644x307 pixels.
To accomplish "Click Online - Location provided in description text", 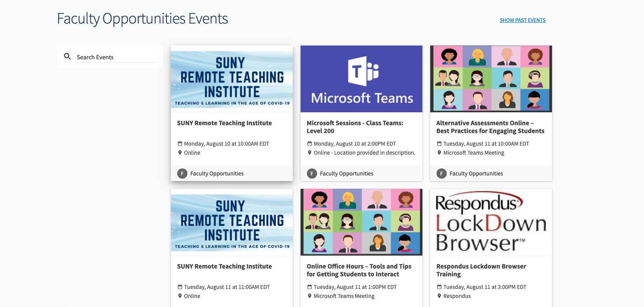I will (364, 153).
